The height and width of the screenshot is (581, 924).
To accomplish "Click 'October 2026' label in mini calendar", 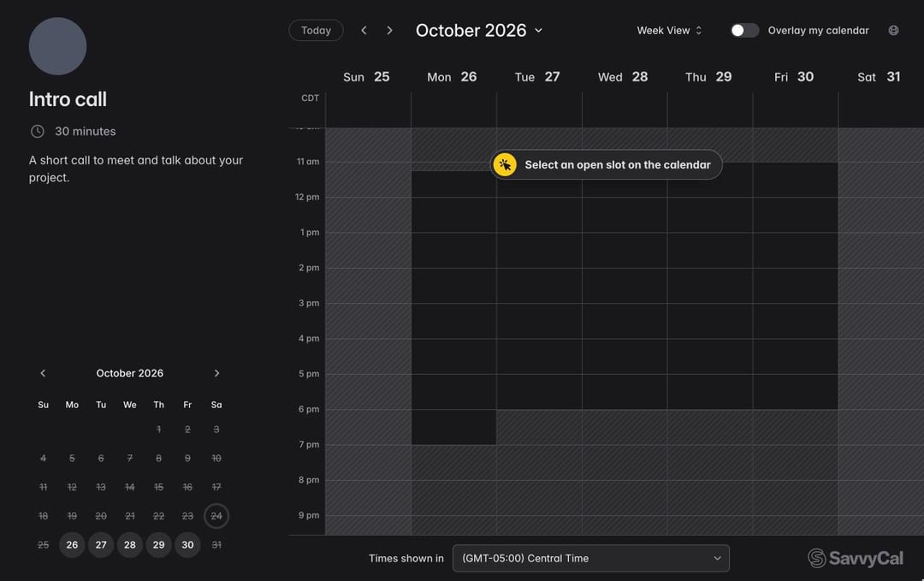I will (130, 373).
